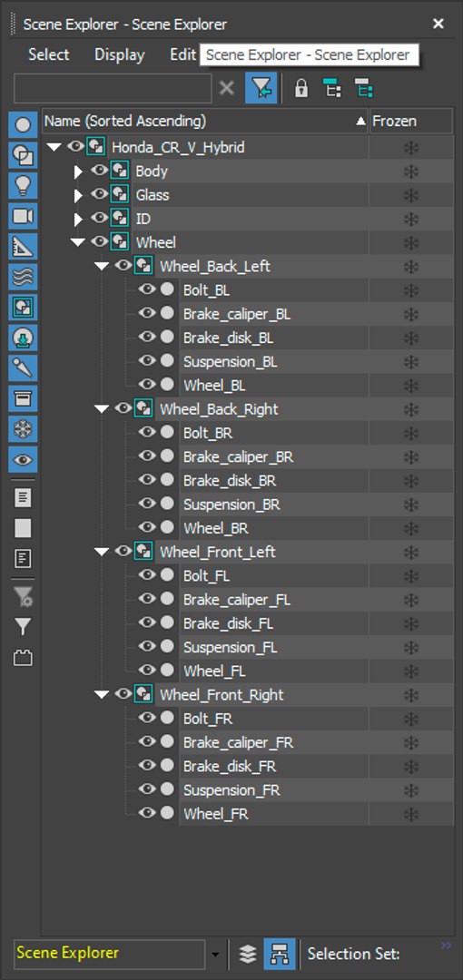Expand the Glass group arrow
Screen dimensions: 463x980
point(78,196)
